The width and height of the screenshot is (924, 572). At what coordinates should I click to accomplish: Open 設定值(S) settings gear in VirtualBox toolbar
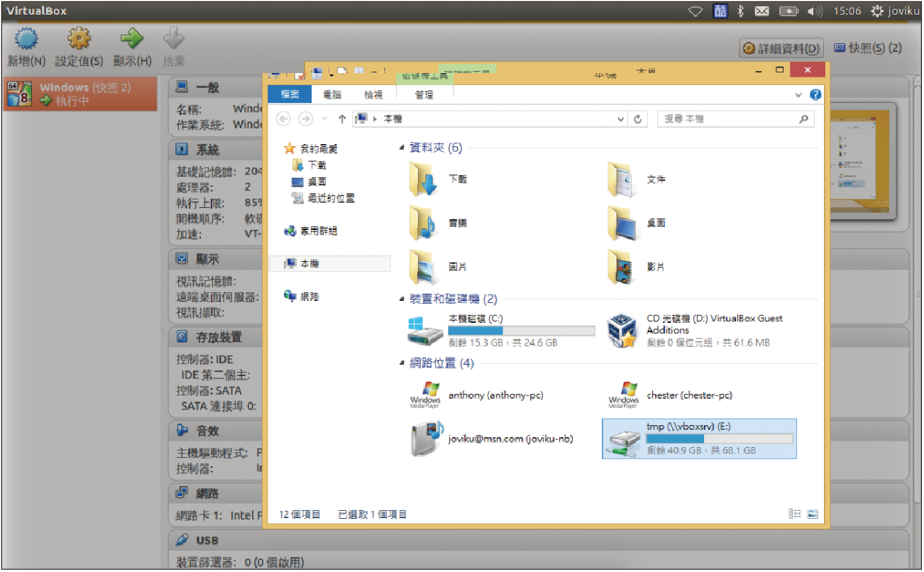point(79,40)
